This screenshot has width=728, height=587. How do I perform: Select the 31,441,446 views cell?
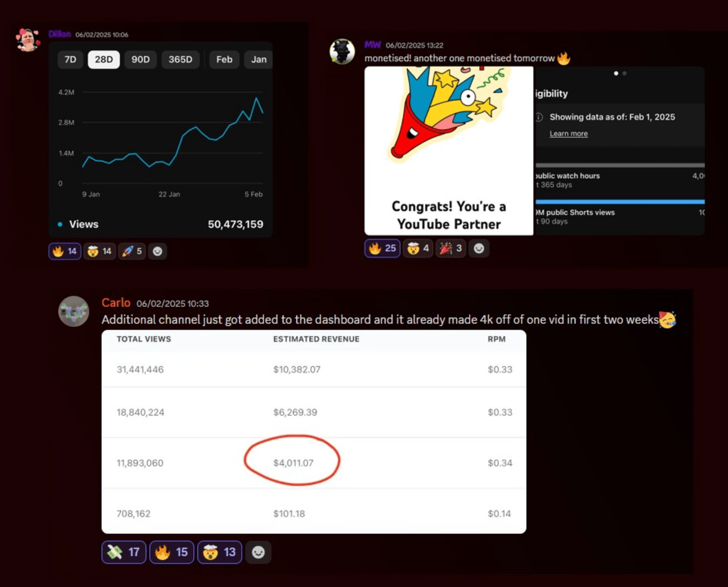140,370
